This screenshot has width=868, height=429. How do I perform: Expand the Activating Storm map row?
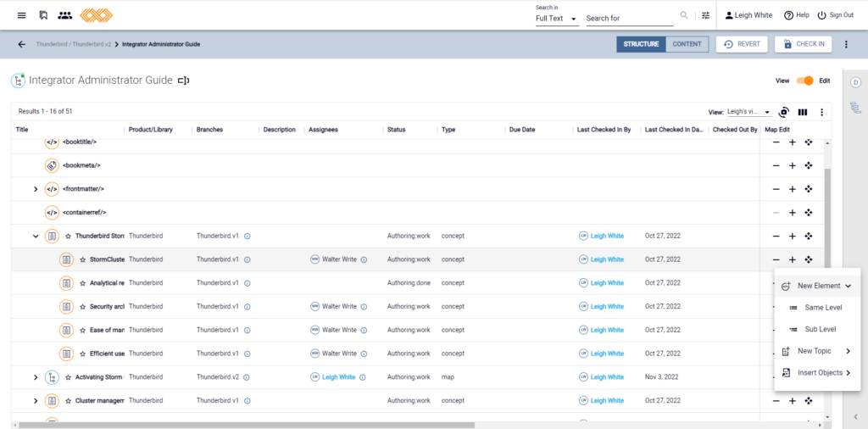tap(36, 377)
